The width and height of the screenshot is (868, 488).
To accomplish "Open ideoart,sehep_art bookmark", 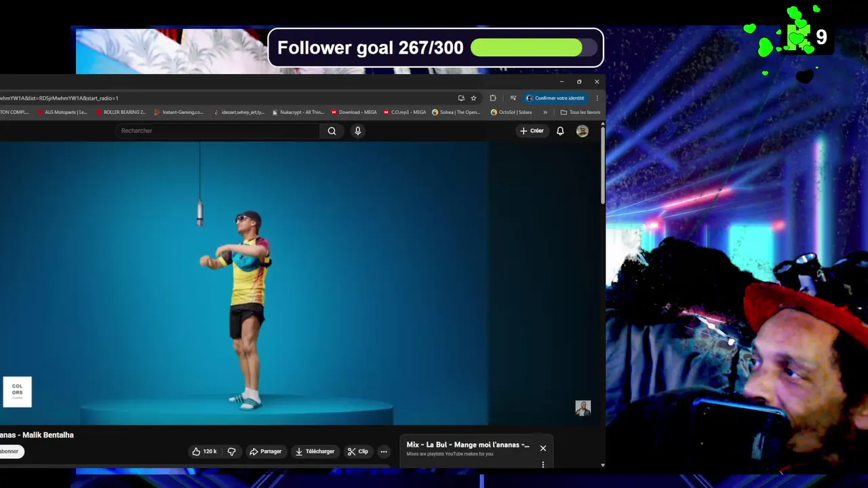I will [239, 113].
